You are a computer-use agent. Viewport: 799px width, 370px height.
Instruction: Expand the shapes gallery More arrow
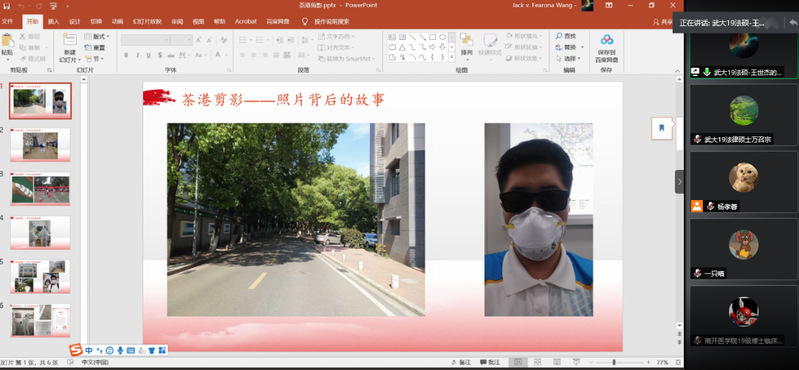click(451, 58)
